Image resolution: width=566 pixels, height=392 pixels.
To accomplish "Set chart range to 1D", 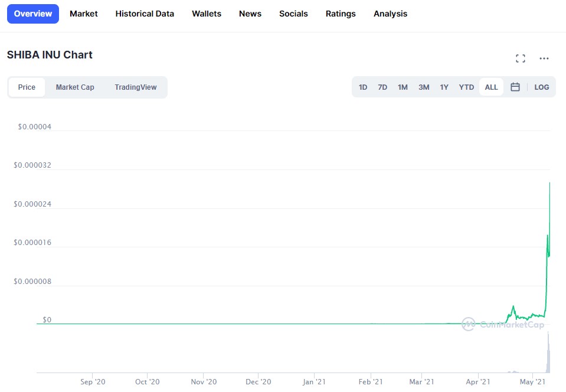I will (x=363, y=87).
